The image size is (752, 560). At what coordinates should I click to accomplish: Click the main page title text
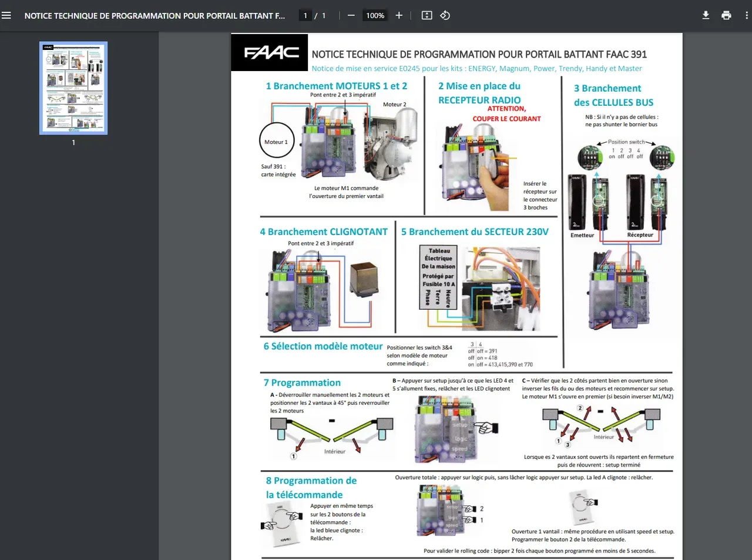479,54
